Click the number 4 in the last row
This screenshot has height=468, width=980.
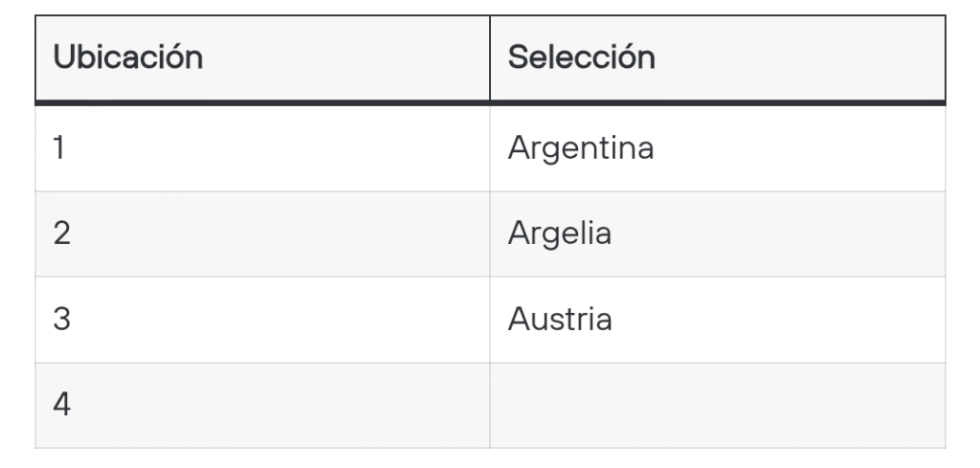coord(60,405)
